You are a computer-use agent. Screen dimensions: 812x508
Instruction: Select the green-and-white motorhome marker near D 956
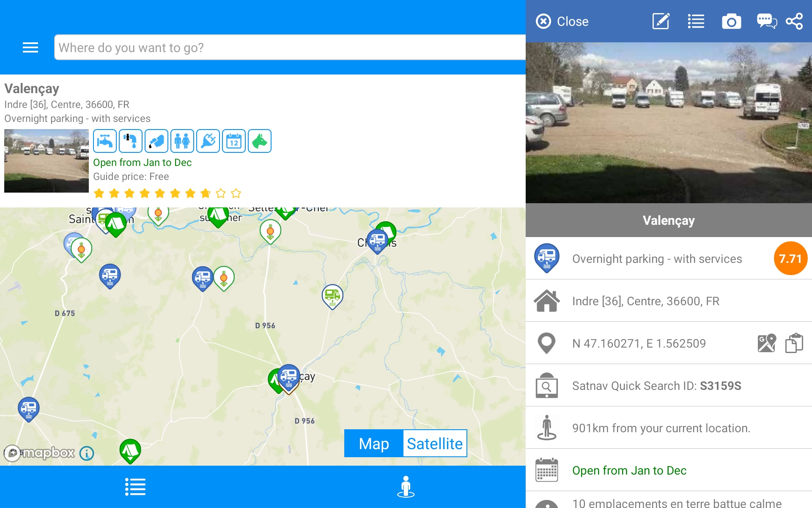point(332,296)
